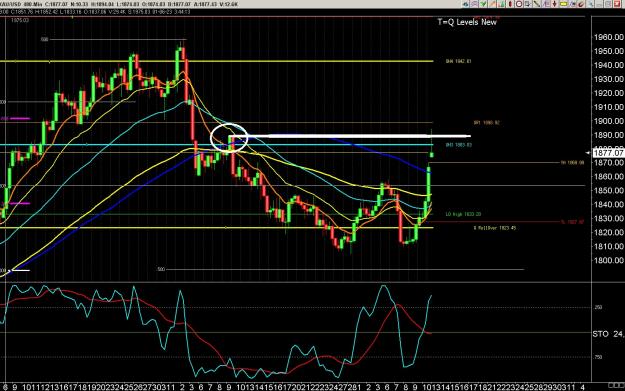Click the 1850.00 price axis label
The image size is (625, 391).
click(609, 191)
